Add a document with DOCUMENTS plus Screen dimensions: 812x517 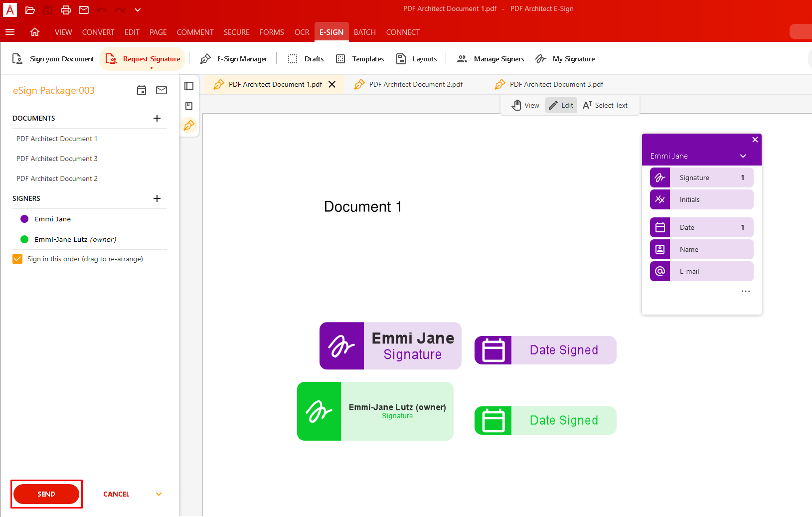(x=157, y=118)
